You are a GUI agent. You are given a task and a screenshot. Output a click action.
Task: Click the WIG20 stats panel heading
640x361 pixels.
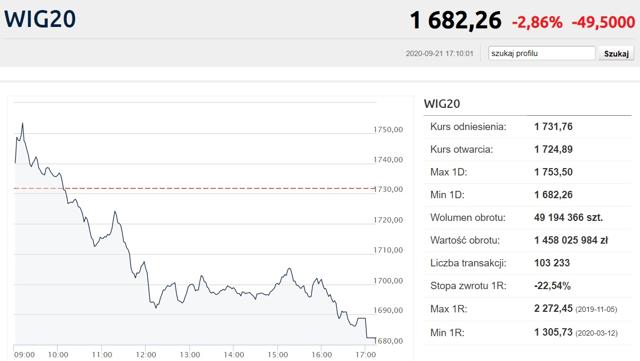(x=442, y=104)
